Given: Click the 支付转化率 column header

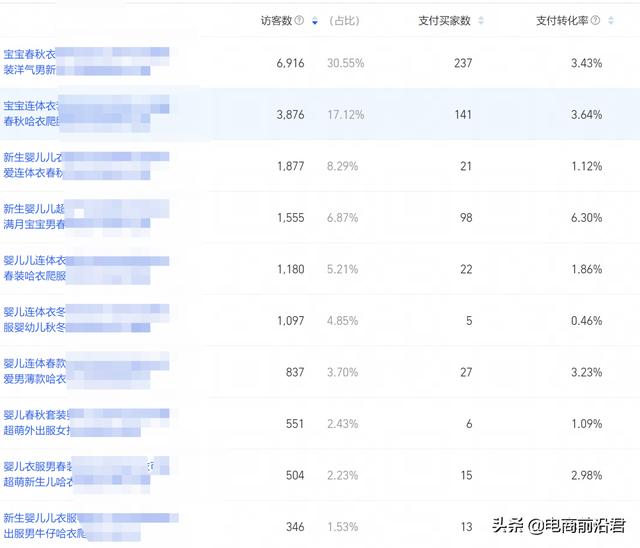Looking at the screenshot, I should pos(562,20).
